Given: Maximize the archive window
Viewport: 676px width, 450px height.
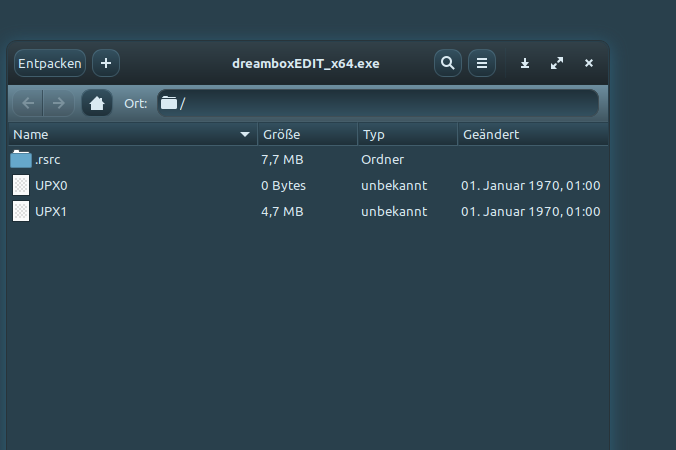Looking at the screenshot, I should click(x=557, y=63).
